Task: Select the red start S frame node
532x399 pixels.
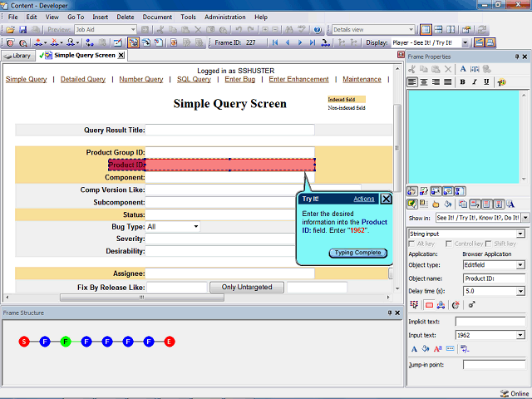Action: point(24,342)
